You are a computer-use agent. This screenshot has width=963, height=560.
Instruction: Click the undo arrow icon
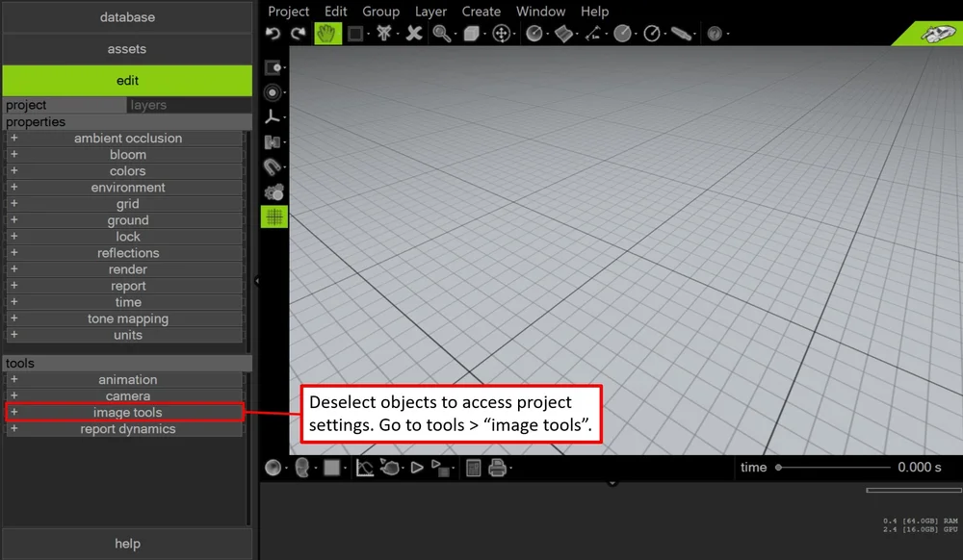pyautogui.click(x=273, y=33)
